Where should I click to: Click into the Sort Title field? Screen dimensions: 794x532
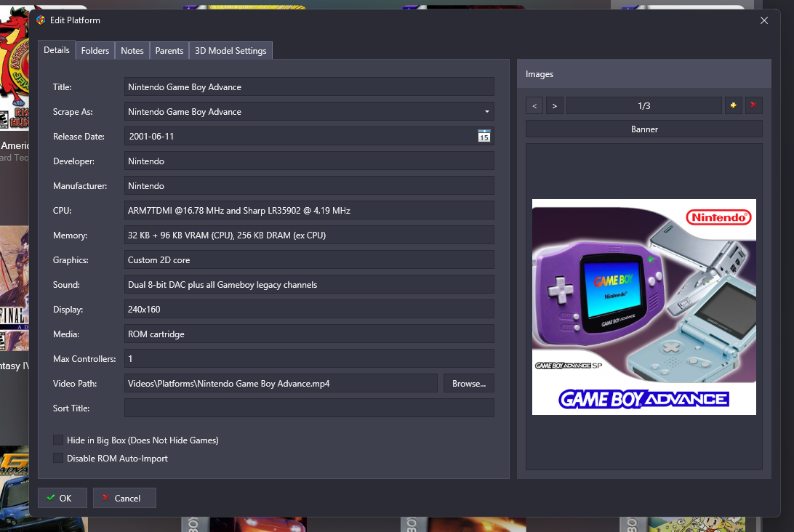tap(309, 408)
